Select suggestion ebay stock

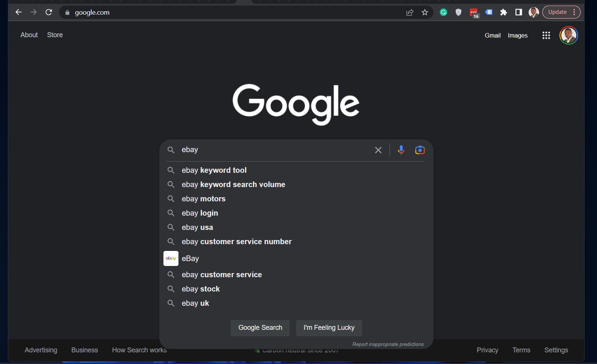point(296,289)
